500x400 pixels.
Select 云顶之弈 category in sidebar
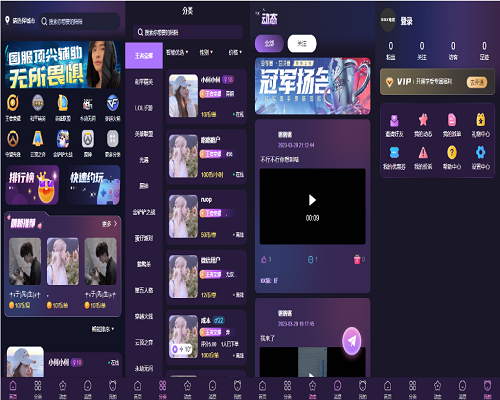[144, 342]
